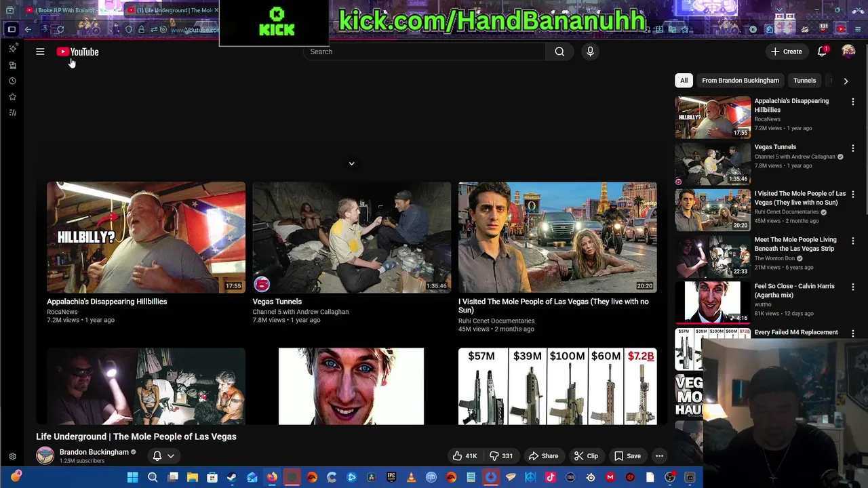Screen dimensions: 868x488
Task: Click the search magnifier button
Action: 559,52
